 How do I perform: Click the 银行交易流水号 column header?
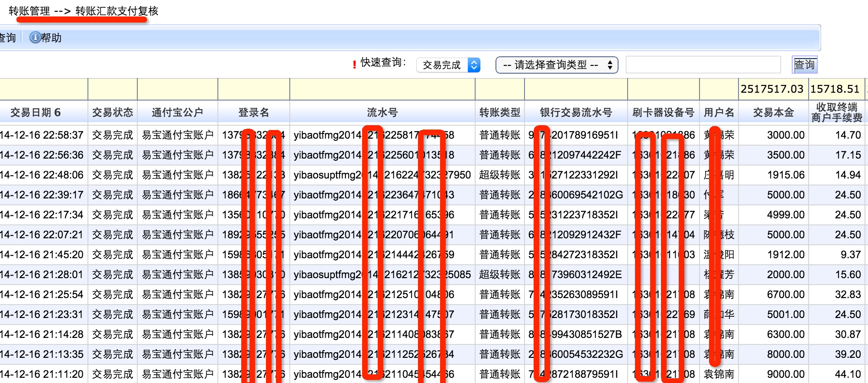click(576, 113)
